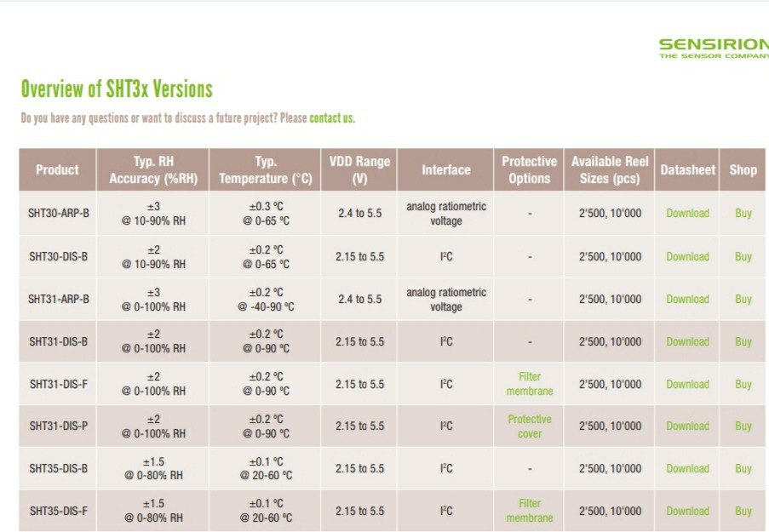This screenshot has width=769, height=532.
Task: Click SHT35-DIS-F reel sizes "2'500, 10'000"
Action: (610, 511)
